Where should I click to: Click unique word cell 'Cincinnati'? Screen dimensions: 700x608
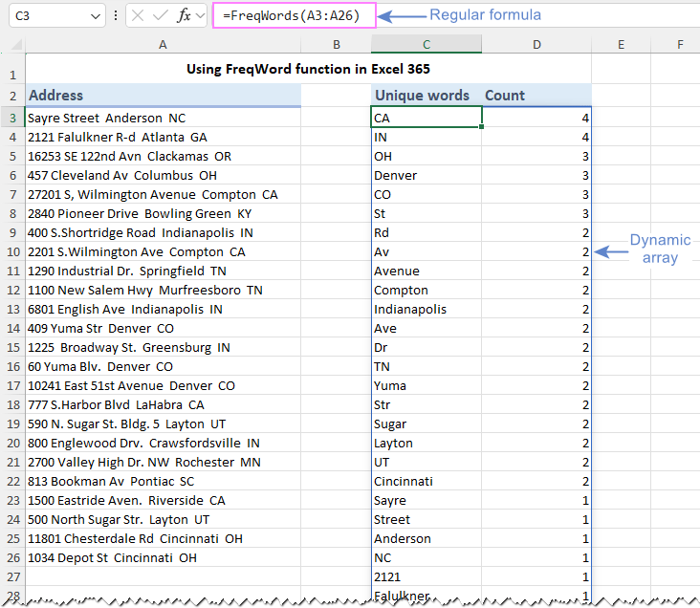click(x=427, y=481)
